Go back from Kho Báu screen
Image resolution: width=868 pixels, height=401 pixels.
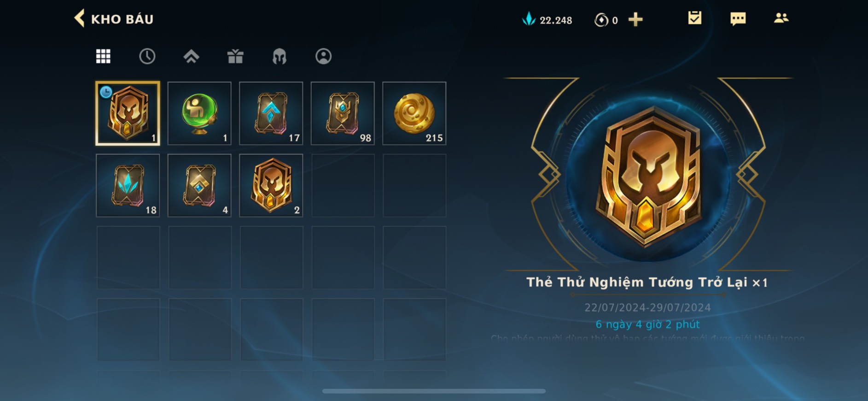coord(80,19)
